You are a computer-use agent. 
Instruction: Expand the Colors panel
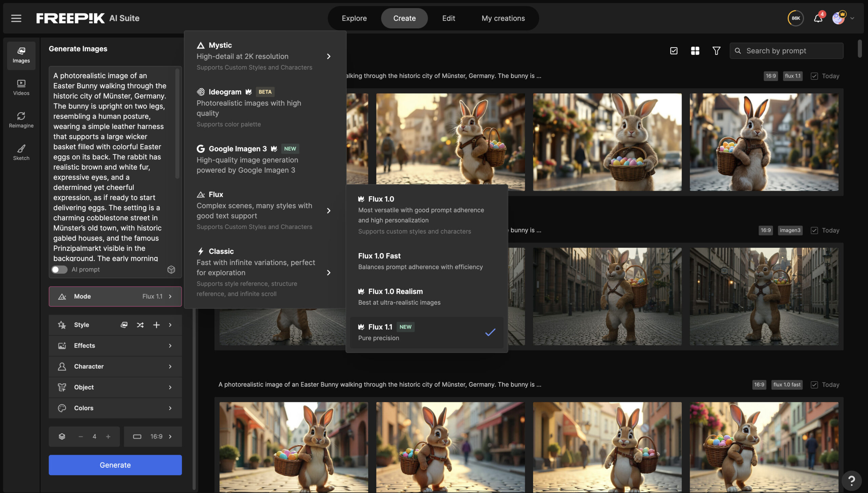115,408
